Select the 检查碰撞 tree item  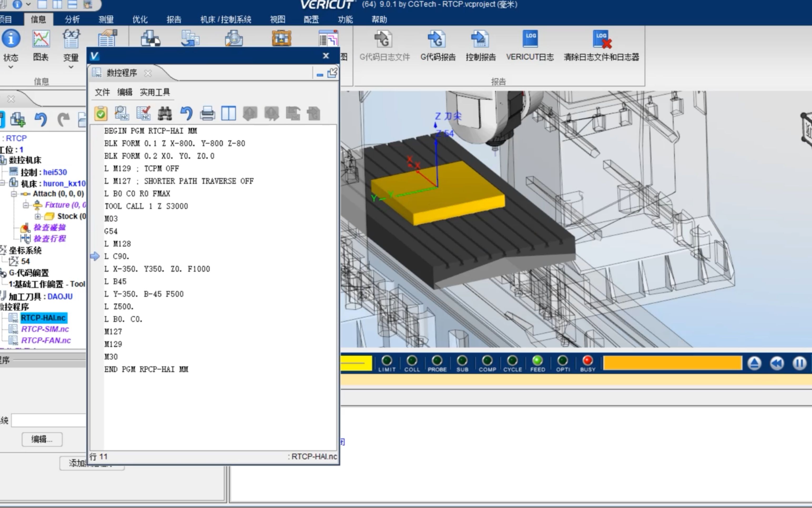pos(49,227)
